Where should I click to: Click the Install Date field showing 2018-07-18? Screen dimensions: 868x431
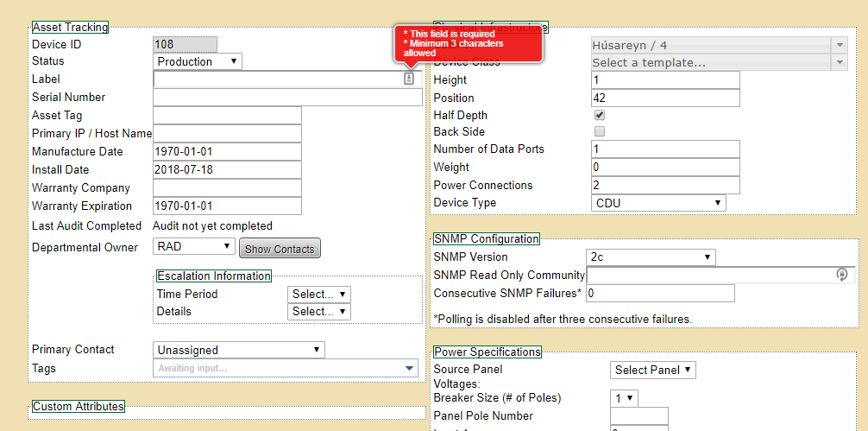coord(227,169)
